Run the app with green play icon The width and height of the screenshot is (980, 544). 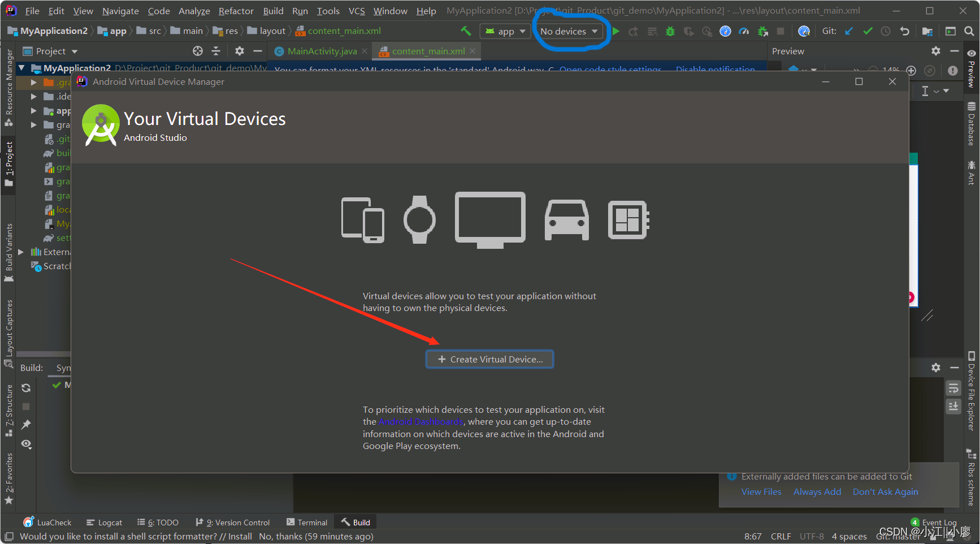tap(616, 31)
